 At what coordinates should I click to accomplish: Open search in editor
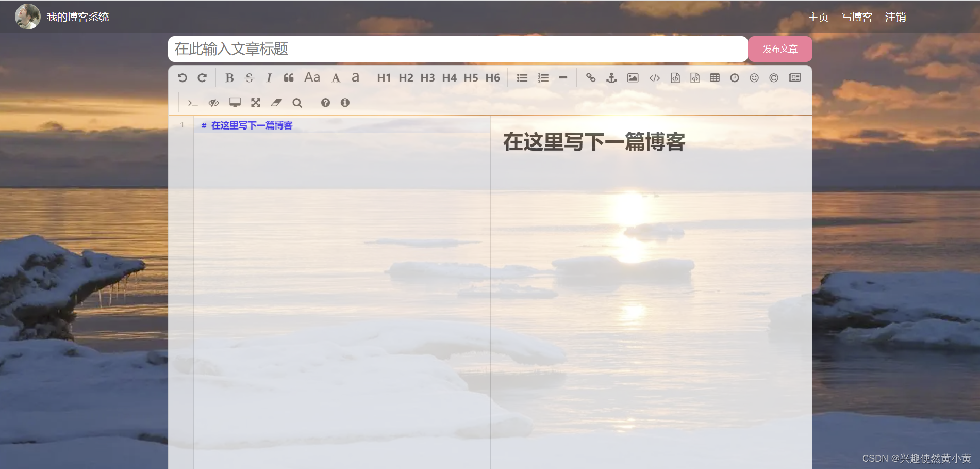click(x=297, y=103)
